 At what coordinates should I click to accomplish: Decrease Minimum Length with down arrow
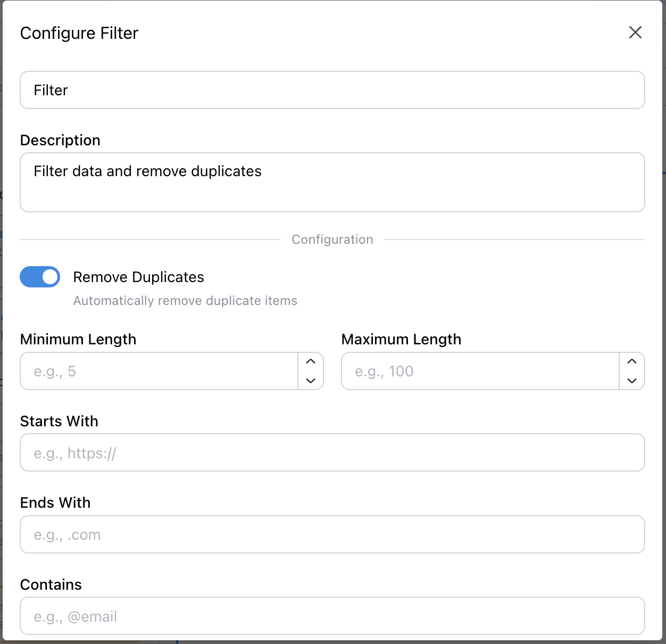coord(311,381)
